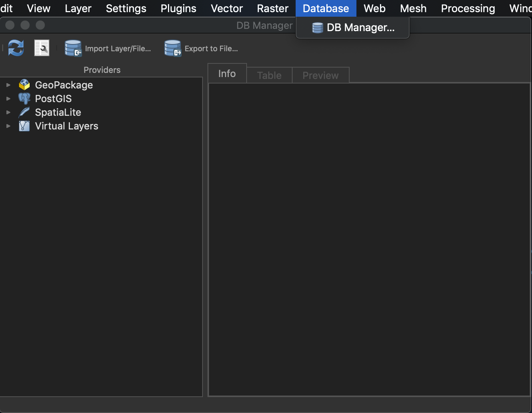Expand the Virtual Layers node
532x413 pixels.
[8, 126]
